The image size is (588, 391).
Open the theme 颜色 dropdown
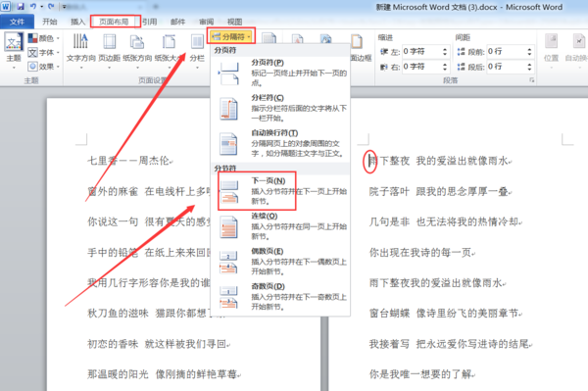point(44,38)
